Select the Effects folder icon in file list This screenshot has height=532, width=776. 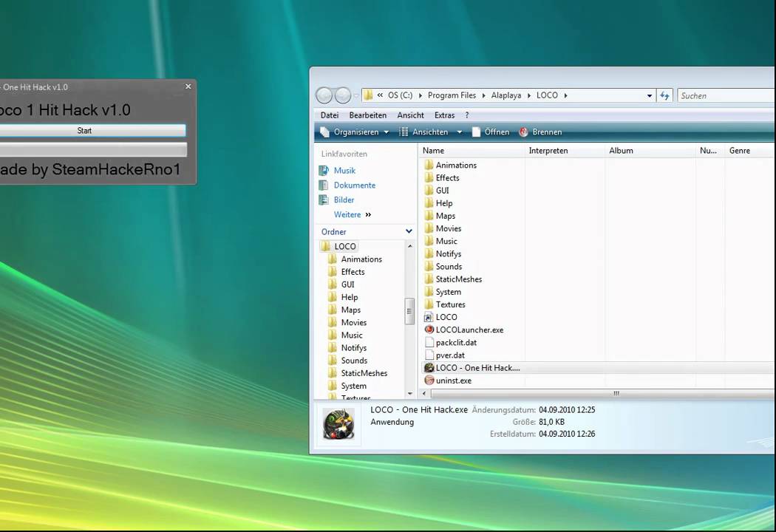tap(429, 177)
